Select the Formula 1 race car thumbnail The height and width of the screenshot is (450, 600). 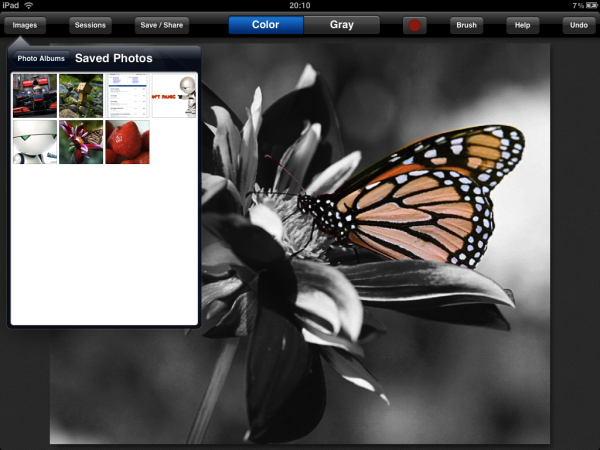34,95
